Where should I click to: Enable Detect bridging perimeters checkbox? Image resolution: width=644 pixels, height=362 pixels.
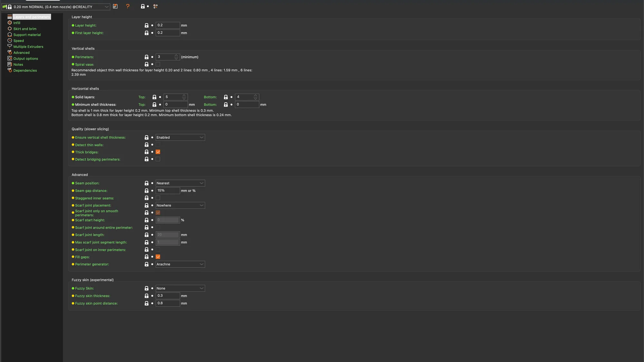pyautogui.click(x=158, y=159)
